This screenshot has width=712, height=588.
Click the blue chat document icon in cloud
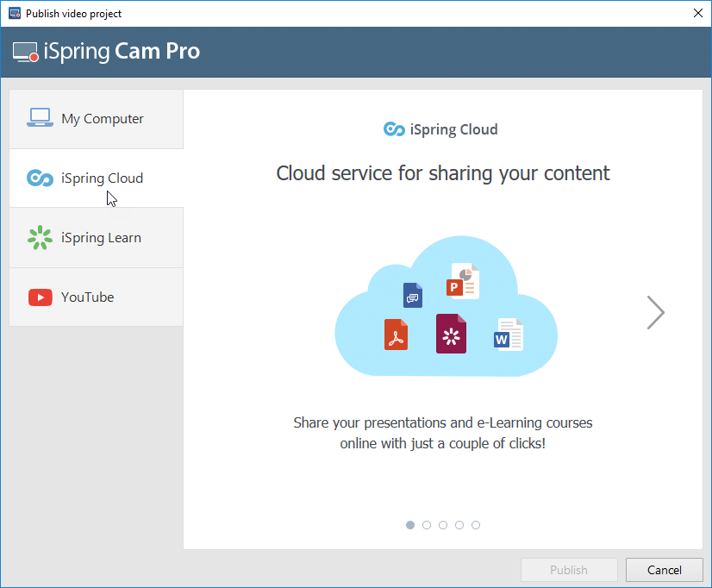[x=413, y=295]
